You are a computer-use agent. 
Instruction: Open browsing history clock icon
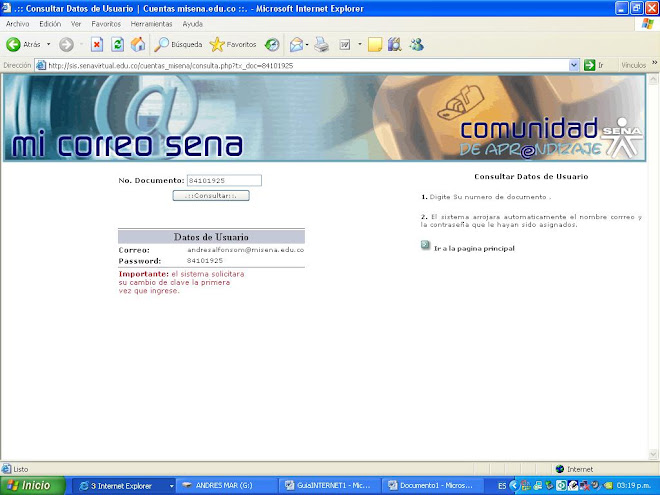click(272, 44)
